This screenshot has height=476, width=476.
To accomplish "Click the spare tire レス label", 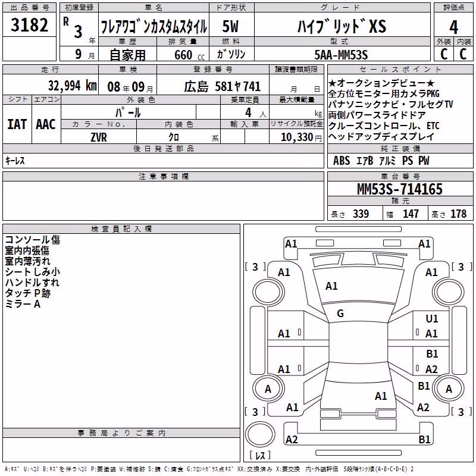I will click(x=259, y=455).
